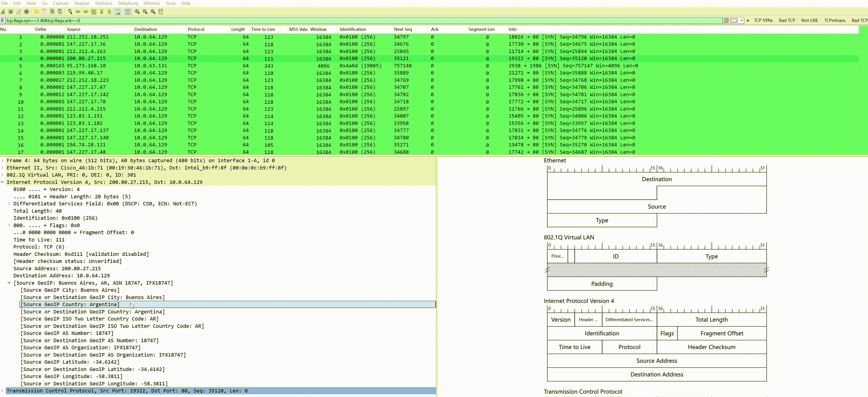Click Total Length field in packet diagram
This screenshot has height=397, width=868.
[712, 320]
